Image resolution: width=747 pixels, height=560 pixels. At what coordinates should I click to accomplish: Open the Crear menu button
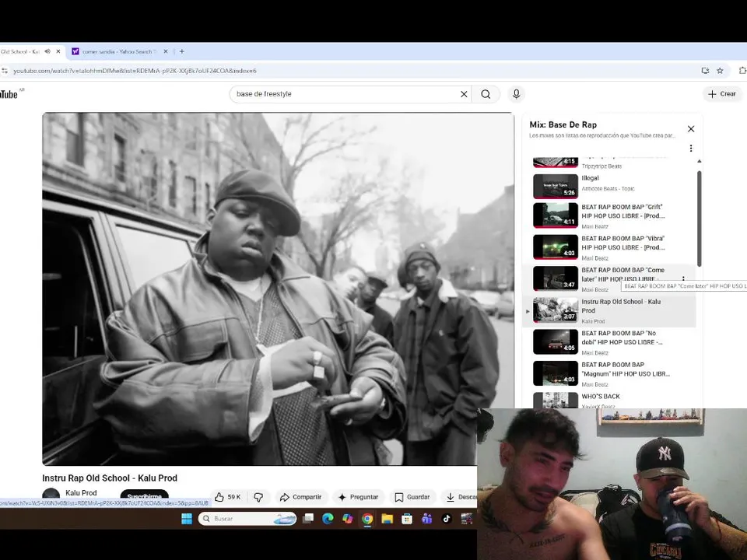[722, 94]
